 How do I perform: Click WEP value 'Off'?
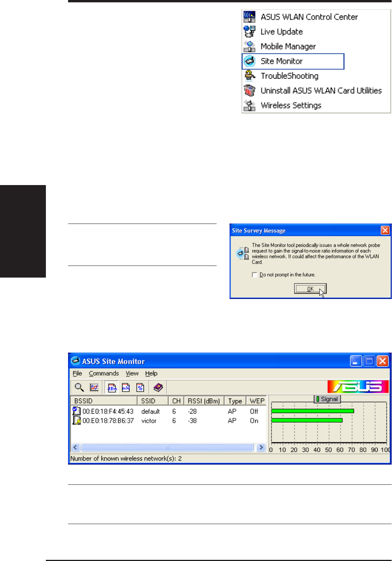[254, 411]
